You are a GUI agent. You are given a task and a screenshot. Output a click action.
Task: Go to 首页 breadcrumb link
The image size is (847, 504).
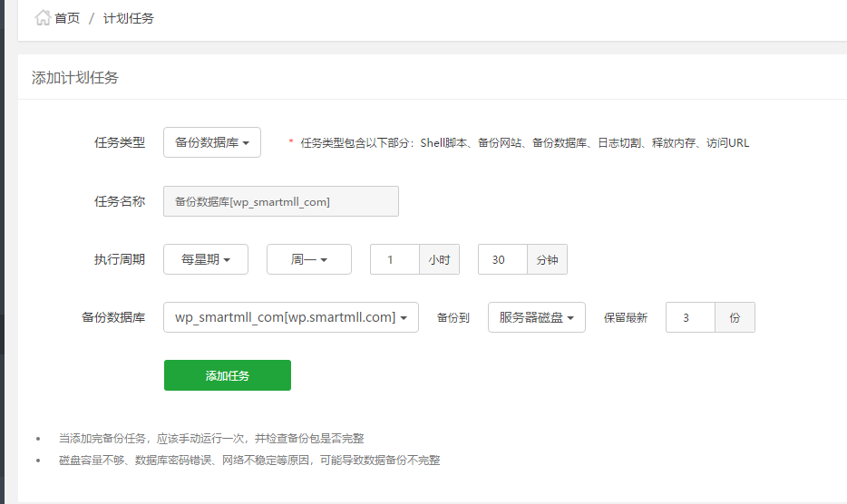point(67,18)
